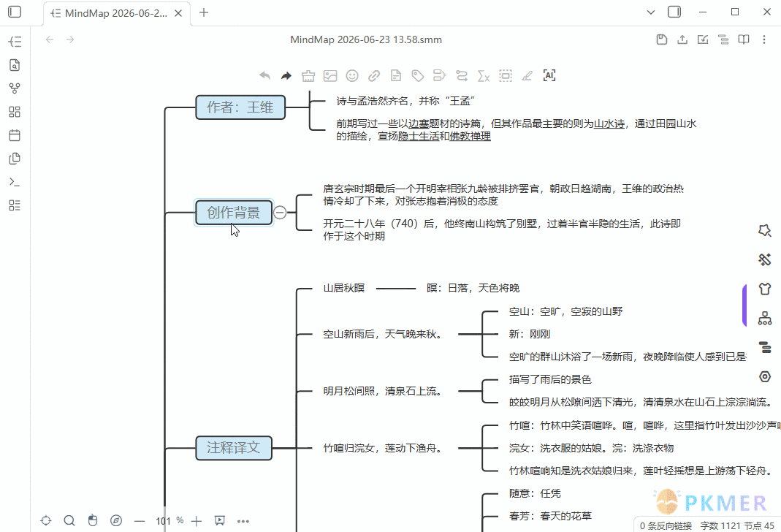The image size is (781, 532).
Task: Toggle mouse behavior mode
Action: 93,520
